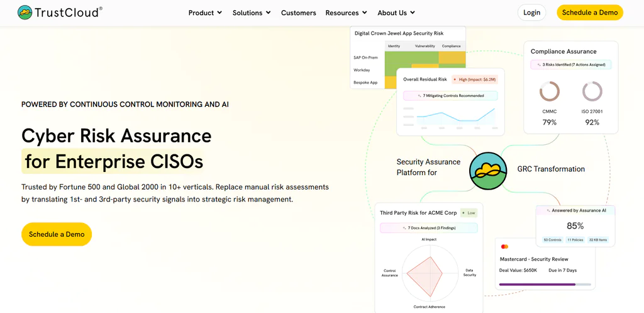
Task: Click Powered by Continuous Control Monitoring tagline
Action: [x=125, y=105]
